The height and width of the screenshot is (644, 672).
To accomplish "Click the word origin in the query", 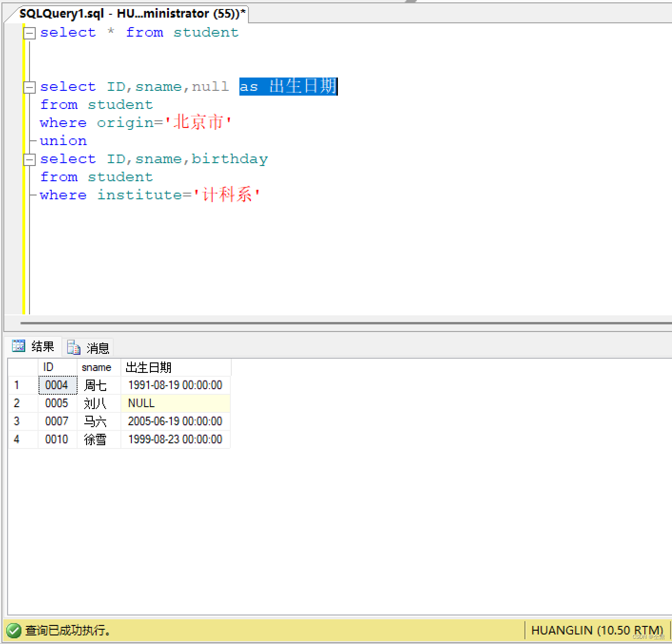I will click(x=126, y=123).
